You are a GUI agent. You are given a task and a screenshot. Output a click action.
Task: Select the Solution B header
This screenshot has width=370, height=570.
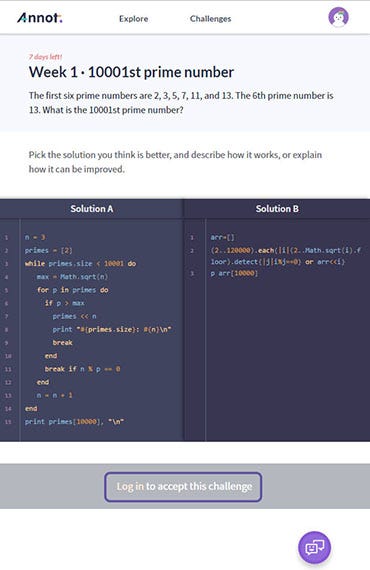click(x=277, y=209)
